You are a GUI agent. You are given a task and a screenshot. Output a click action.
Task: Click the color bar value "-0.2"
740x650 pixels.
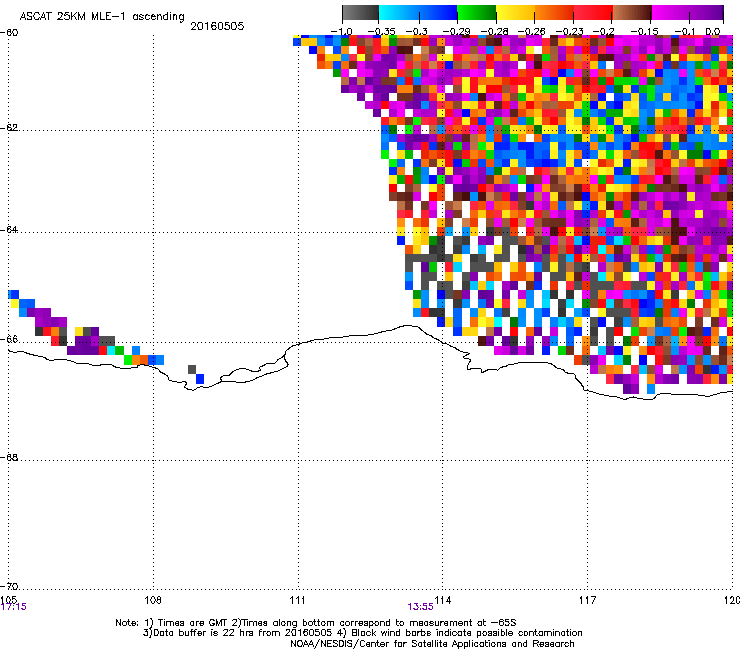point(604,32)
